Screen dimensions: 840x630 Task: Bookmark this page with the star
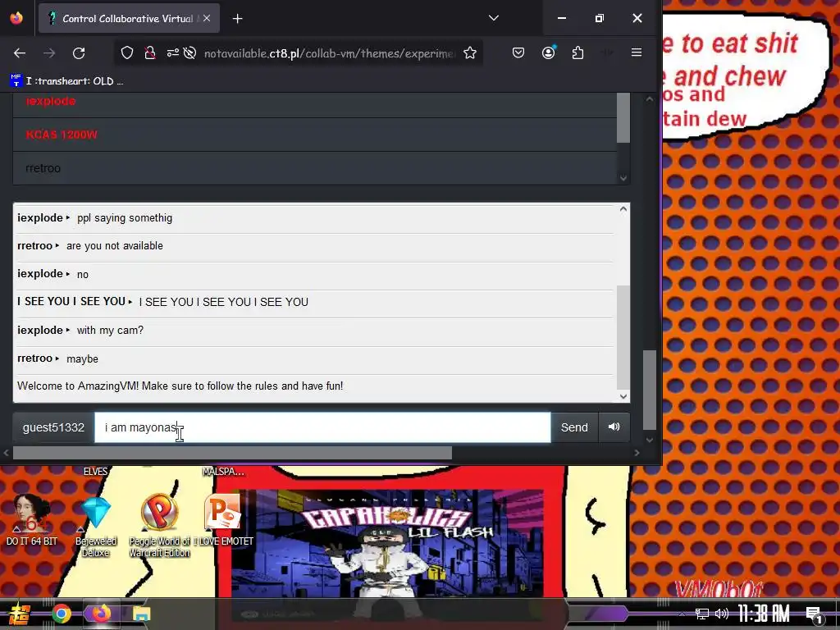[x=470, y=52]
